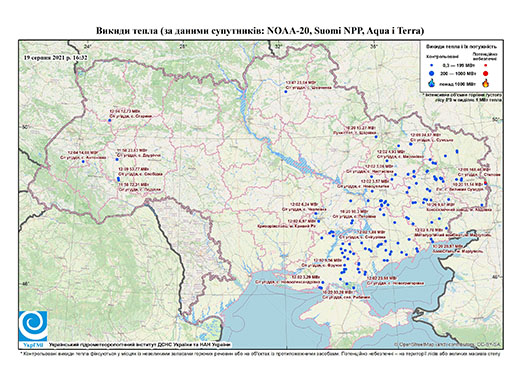Click the map title mentioning NOAA-20
The image size is (520, 368).
[260, 31]
